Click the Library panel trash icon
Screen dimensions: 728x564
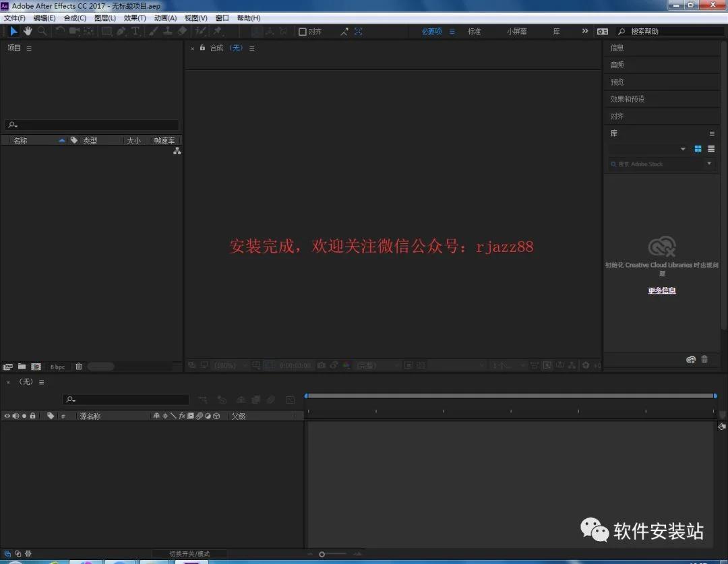(x=704, y=359)
